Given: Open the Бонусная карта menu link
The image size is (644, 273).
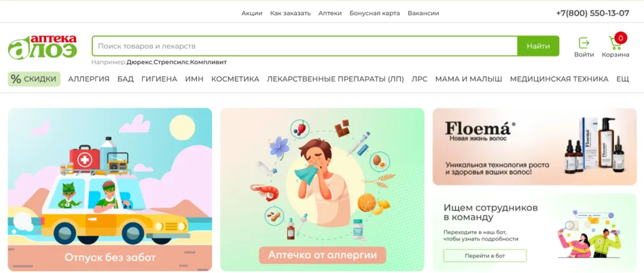Looking at the screenshot, I should pyautogui.click(x=374, y=13).
